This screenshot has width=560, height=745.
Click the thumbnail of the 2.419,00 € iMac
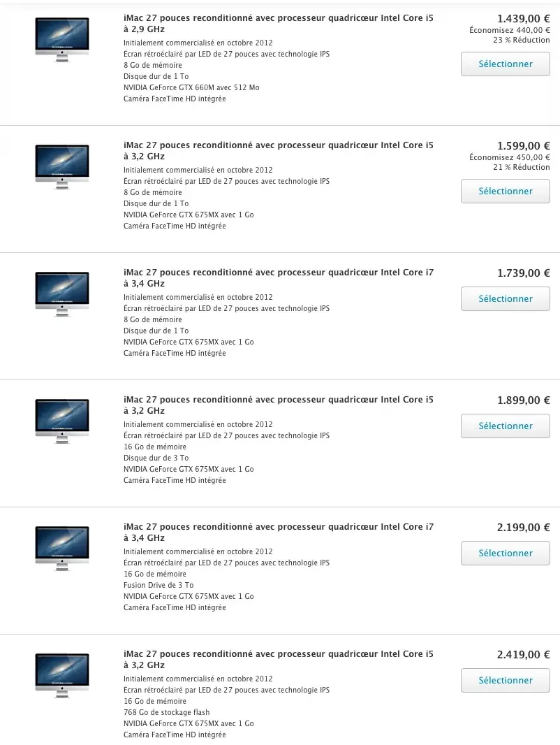pyautogui.click(x=61, y=676)
